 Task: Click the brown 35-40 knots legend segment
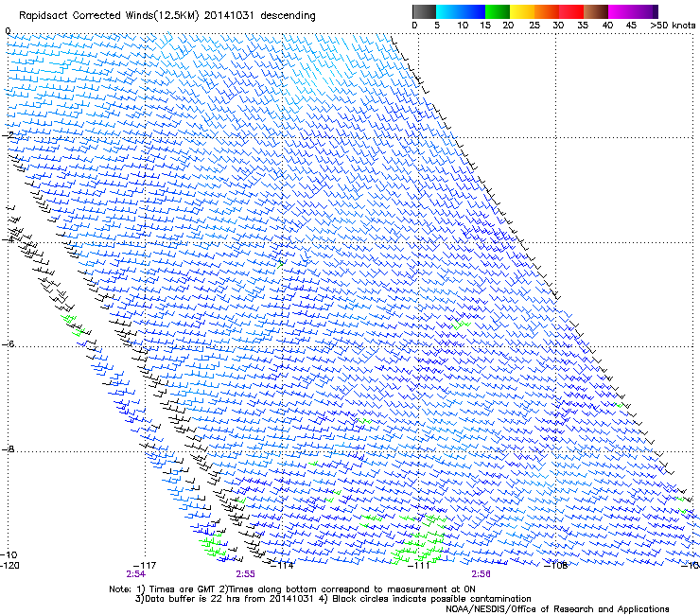tap(596, 11)
